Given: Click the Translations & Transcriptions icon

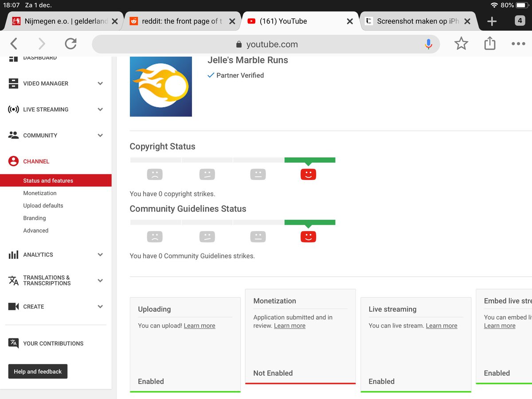Looking at the screenshot, I should 13,281.
